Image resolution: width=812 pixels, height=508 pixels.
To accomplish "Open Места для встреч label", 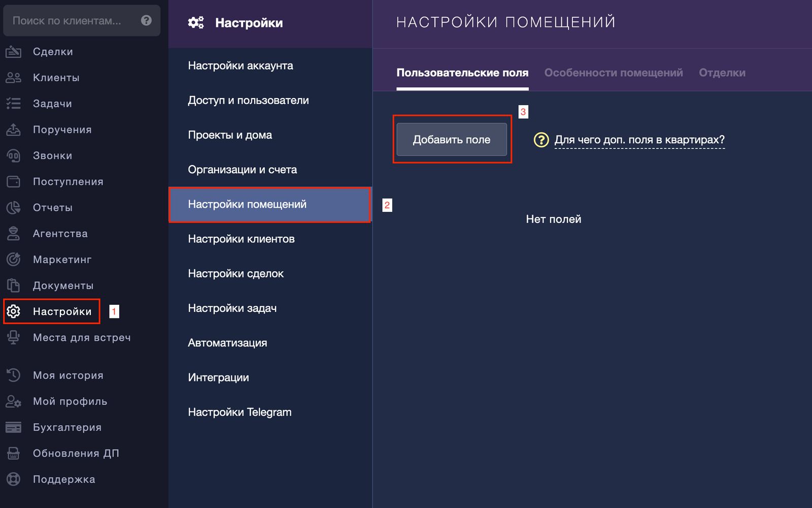I will (x=82, y=337).
